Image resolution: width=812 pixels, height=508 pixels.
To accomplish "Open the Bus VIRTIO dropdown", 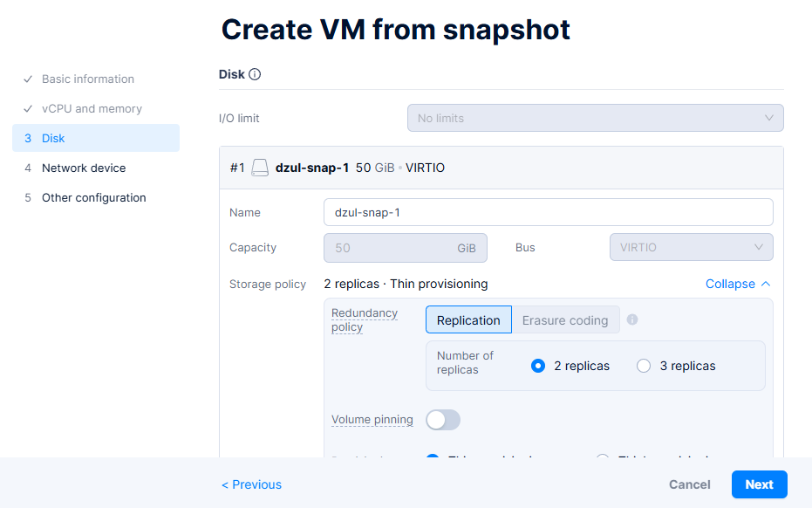I will [x=691, y=248].
